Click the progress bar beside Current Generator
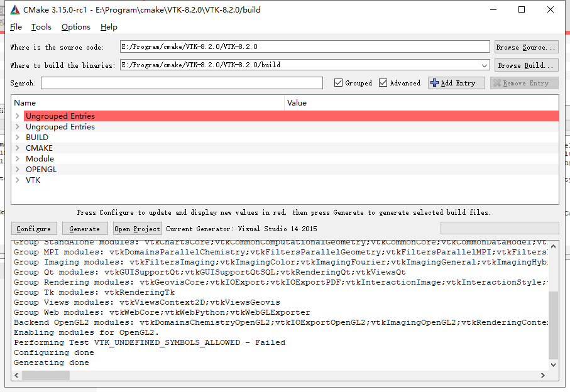Image resolution: width=570 pixels, height=392 pixels. click(500, 228)
